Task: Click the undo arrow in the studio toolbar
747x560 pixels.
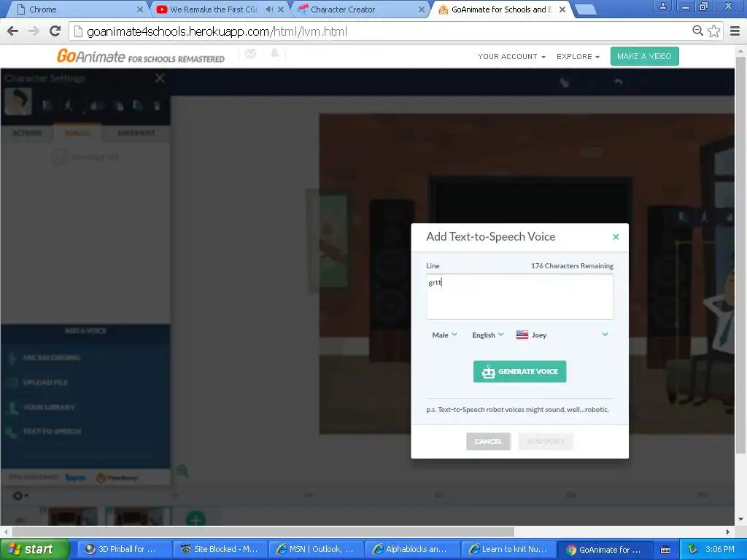Action: [x=618, y=82]
